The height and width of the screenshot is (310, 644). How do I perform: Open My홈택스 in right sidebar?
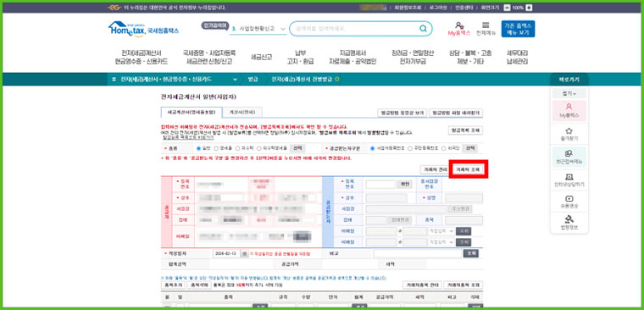click(x=569, y=111)
